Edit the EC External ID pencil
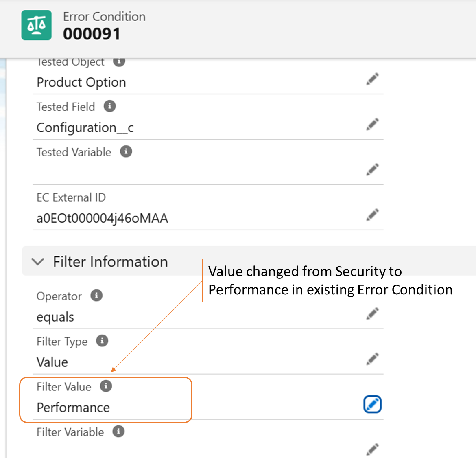The height and width of the screenshot is (458, 476). point(373,215)
